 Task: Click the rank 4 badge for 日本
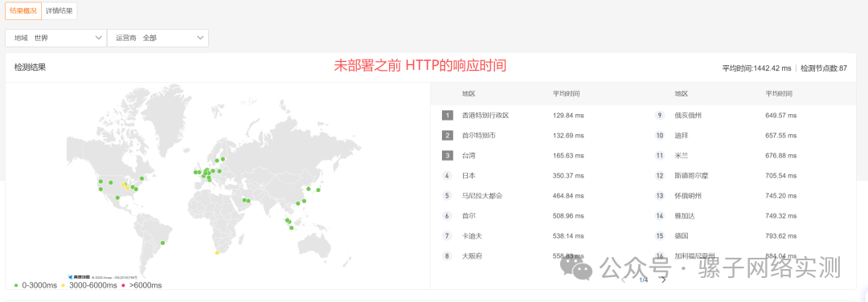click(448, 176)
